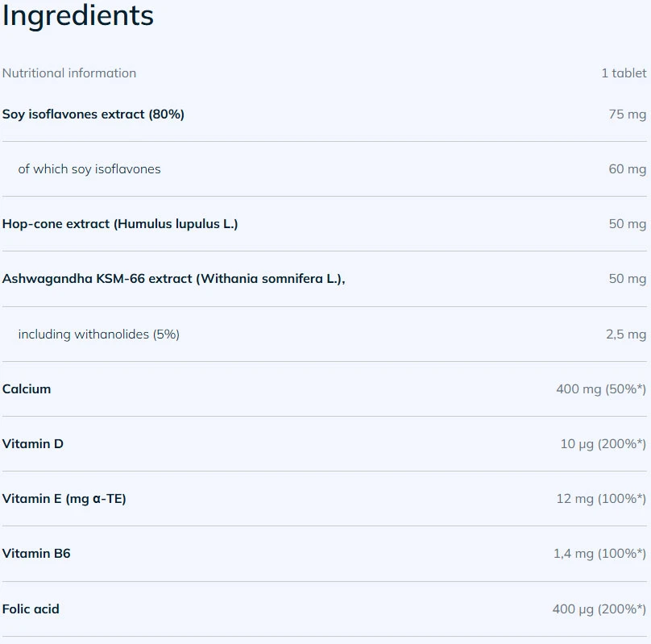Click the including withanolides (5%) text
Image resolution: width=651 pixels, height=644 pixels.
point(98,334)
